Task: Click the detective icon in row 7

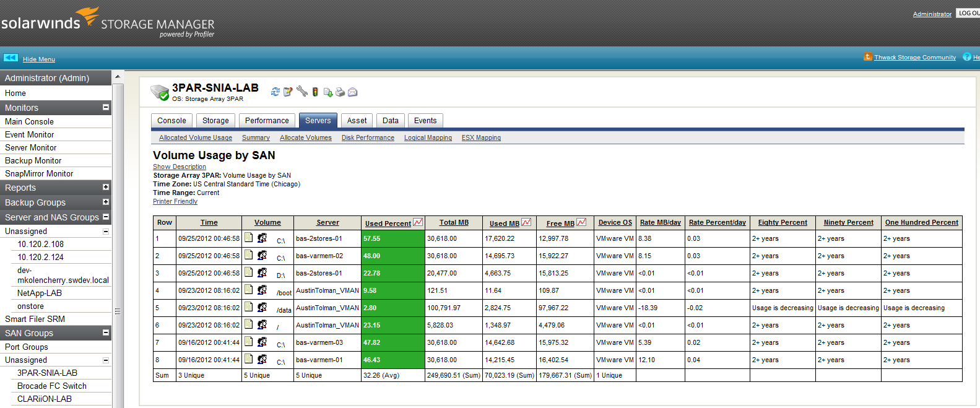Action: click(x=262, y=342)
